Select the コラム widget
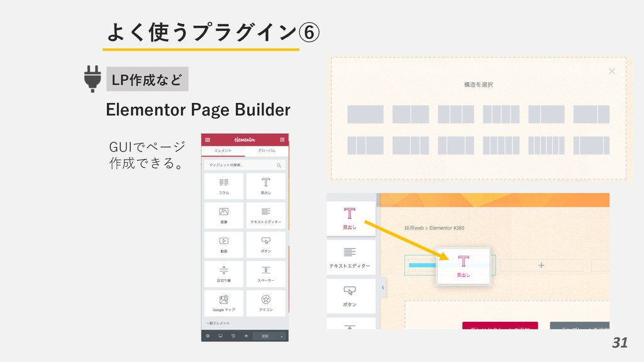Viewport: 644px width, 362px height. coord(224,186)
